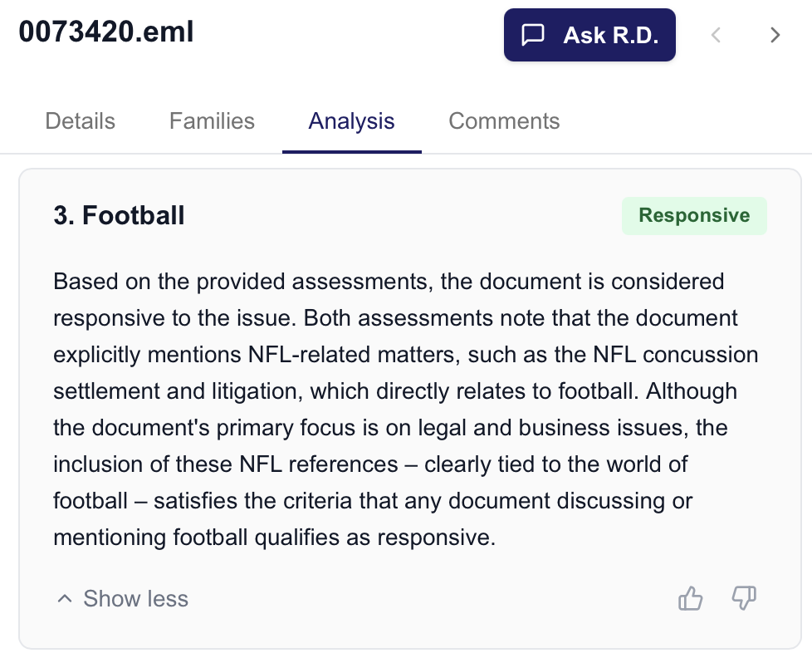The height and width of the screenshot is (658, 812).
Task: Collapse the analysis with the up chevron
Action: pos(65,597)
